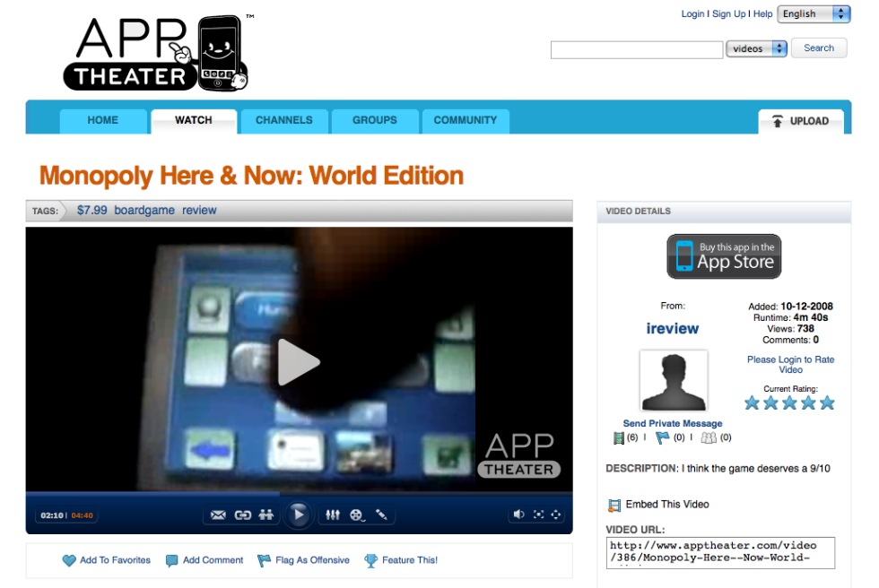879x588 pixels.
Task: Open the Help link
Action: pyautogui.click(x=762, y=14)
